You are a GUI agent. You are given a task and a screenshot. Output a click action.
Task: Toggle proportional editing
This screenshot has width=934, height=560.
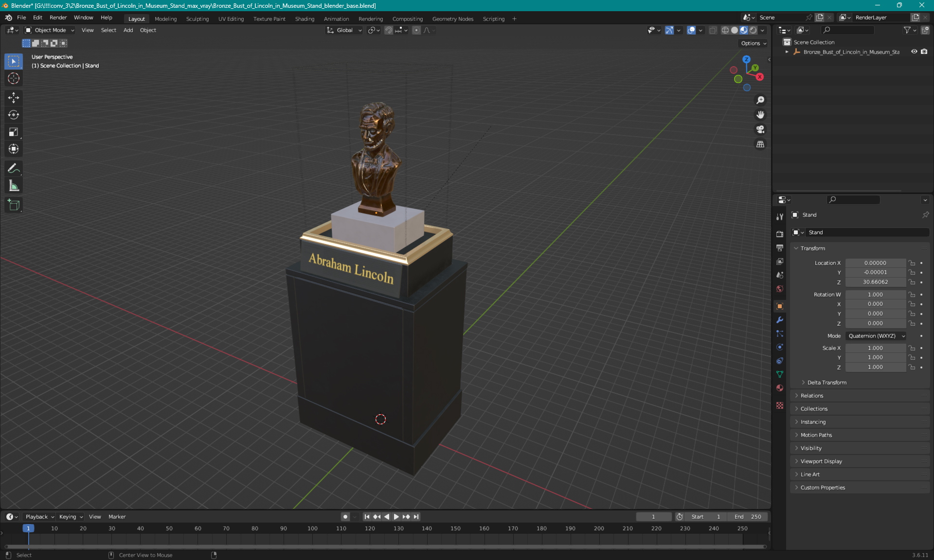416,30
